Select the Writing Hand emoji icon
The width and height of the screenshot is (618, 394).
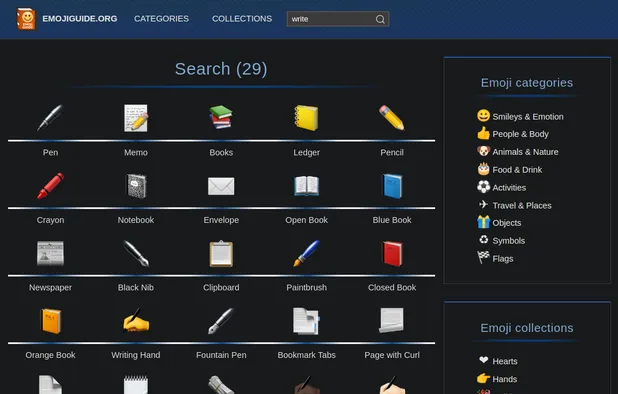(x=136, y=320)
